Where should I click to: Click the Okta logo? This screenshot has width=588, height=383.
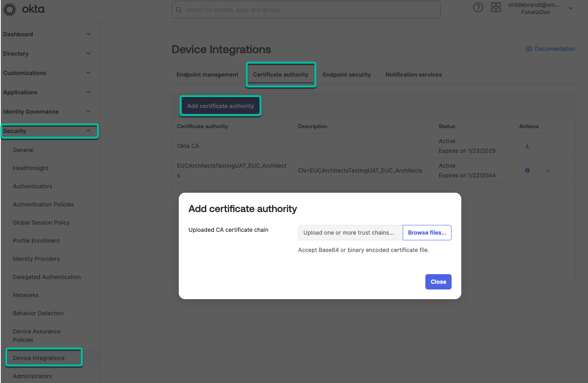tap(24, 9)
